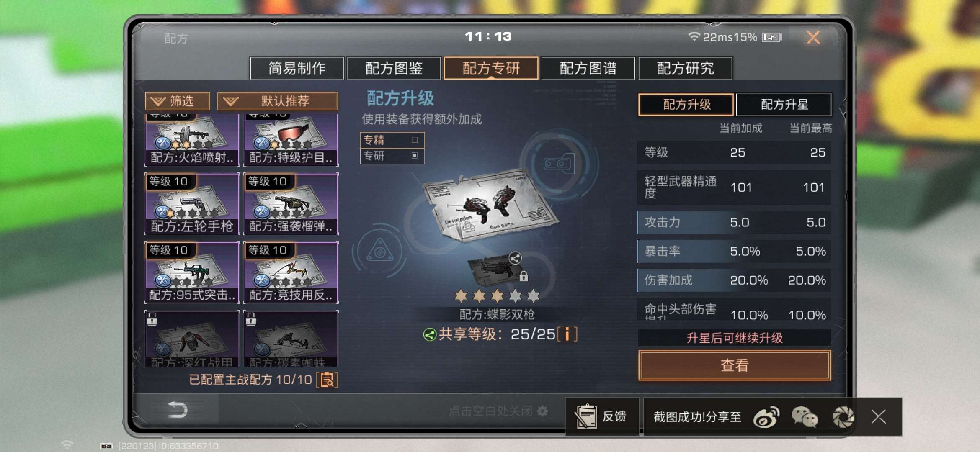Tap the goggles slot icon
The width and height of the screenshot is (980, 452).
[559, 164]
